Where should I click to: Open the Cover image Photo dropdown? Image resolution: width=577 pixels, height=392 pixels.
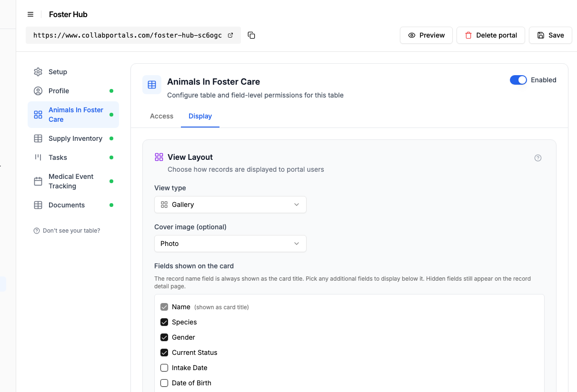(230, 244)
